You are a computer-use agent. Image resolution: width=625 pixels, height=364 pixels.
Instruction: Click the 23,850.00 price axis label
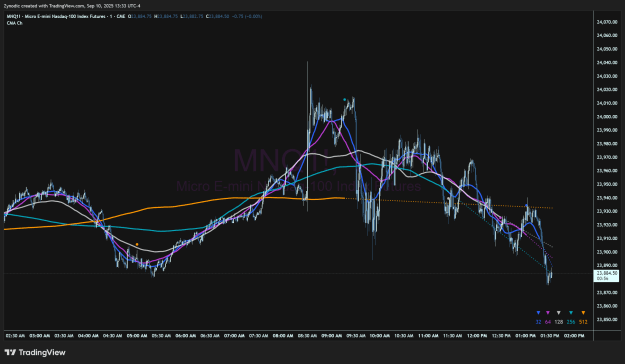tap(607, 319)
